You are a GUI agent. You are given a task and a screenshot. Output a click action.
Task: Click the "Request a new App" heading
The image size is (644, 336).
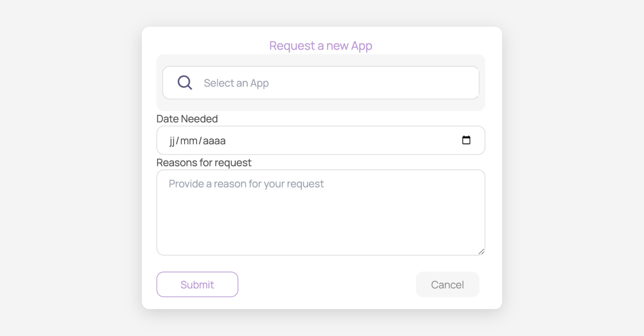click(x=321, y=46)
